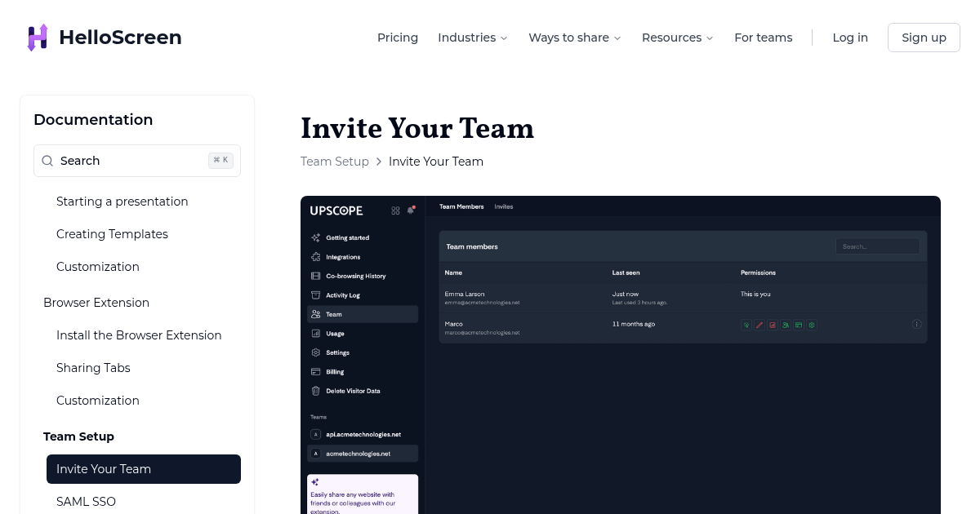
Task: Expand the Resources dropdown
Action: coord(677,38)
